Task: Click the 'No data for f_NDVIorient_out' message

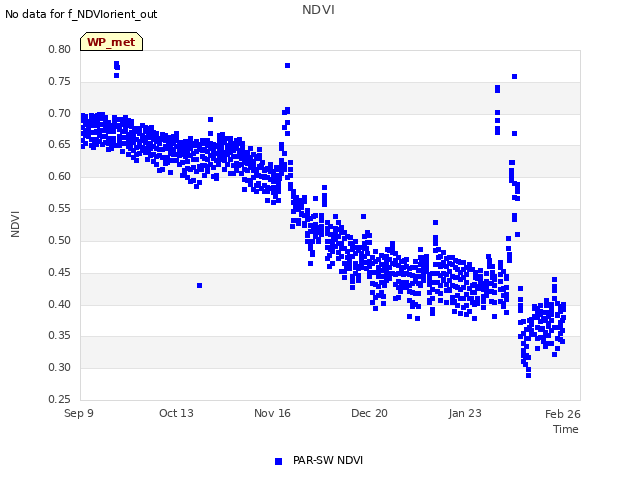Action: point(81,14)
